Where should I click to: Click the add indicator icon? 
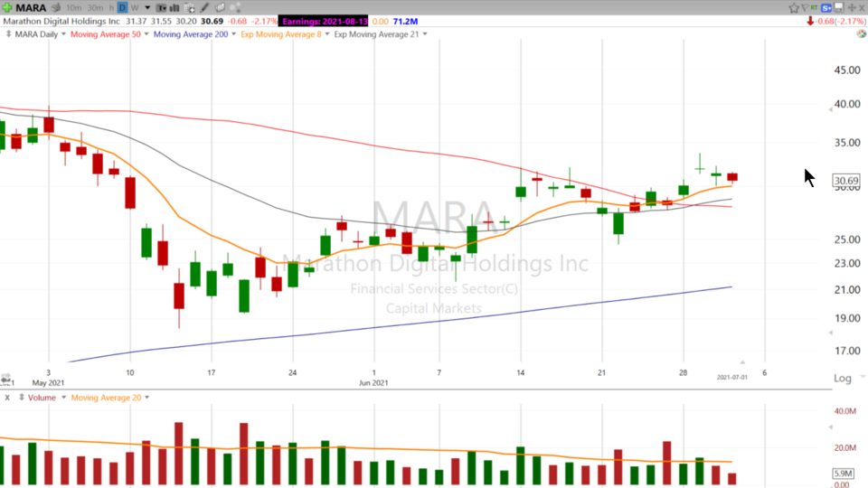coord(189,8)
